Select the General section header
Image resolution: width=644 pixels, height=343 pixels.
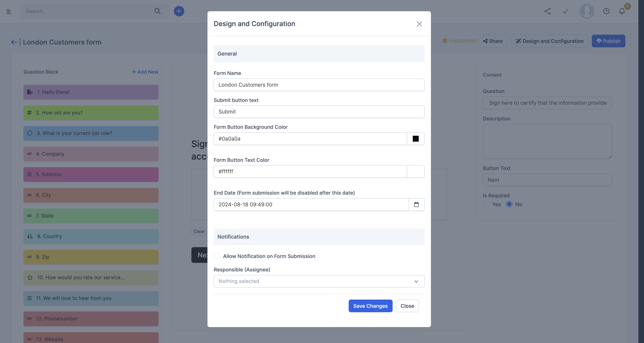pyautogui.click(x=227, y=54)
